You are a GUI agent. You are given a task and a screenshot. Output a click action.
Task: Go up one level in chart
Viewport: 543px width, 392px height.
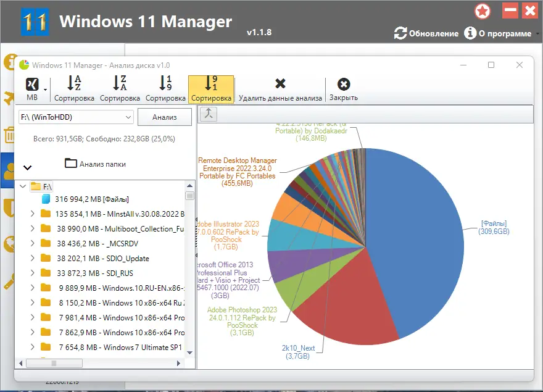209,114
